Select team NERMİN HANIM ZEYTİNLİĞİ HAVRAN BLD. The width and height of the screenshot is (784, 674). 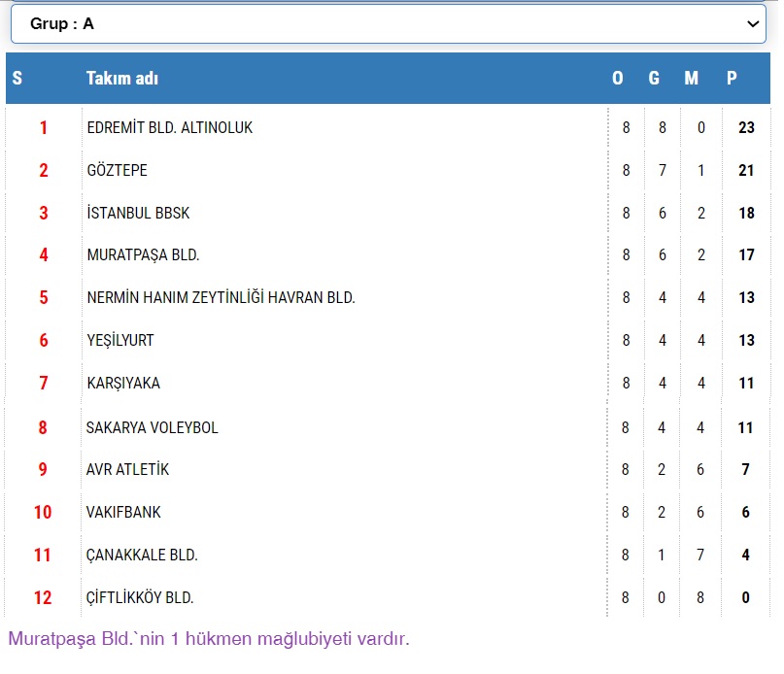click(x=221, y=297)
